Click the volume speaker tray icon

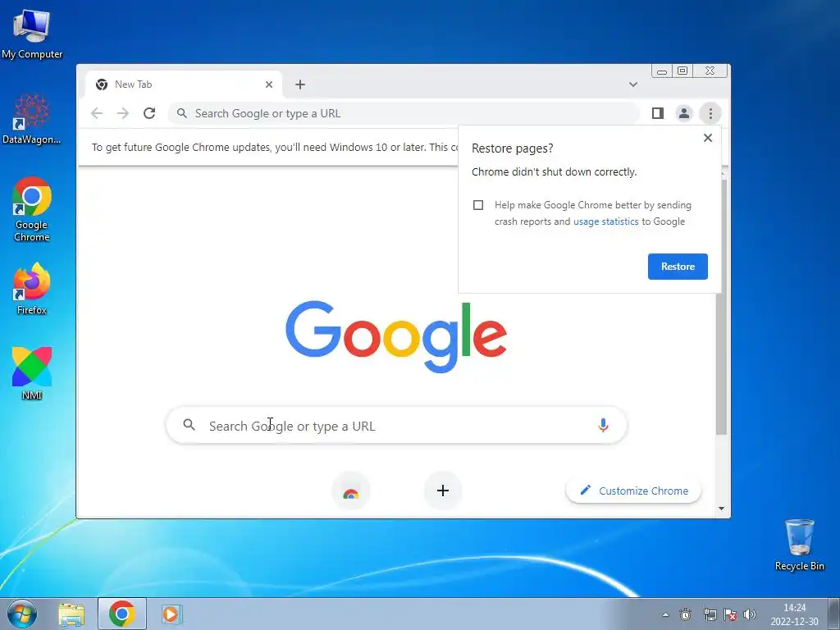click(750, 614)
